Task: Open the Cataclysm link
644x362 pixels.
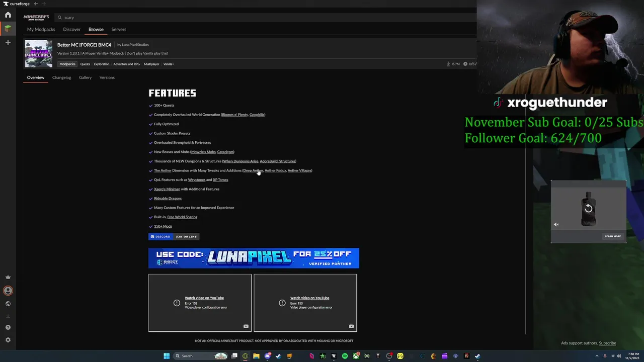Action: pyautogui.click(x=225, y=152)
